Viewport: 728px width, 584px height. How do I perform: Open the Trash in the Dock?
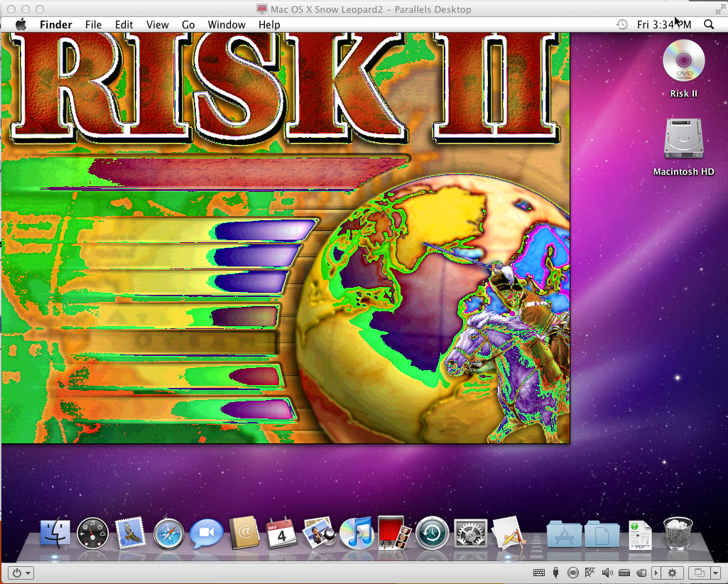click(x=678, y=534)
